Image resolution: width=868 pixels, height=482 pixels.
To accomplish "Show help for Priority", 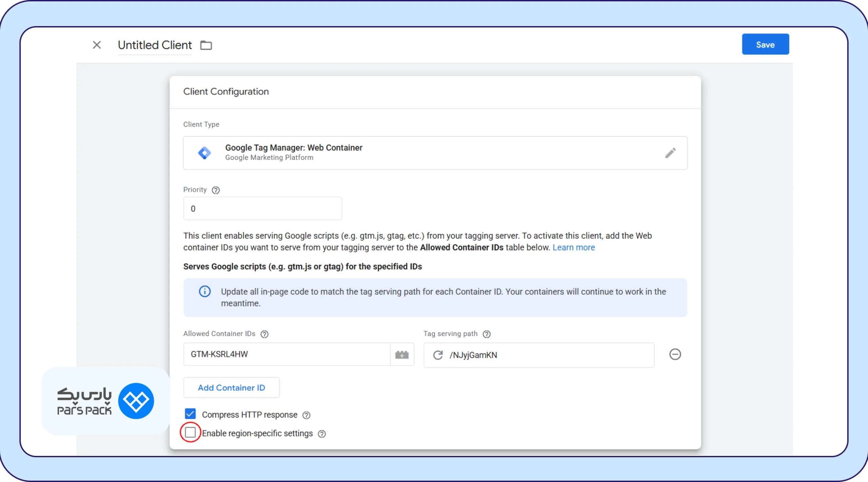I will point(216,190).
